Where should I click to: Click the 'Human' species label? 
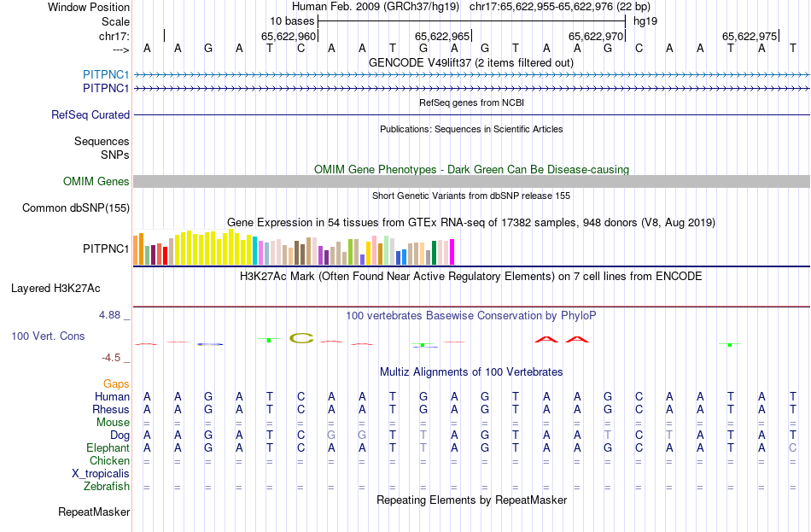click(112, 397)
